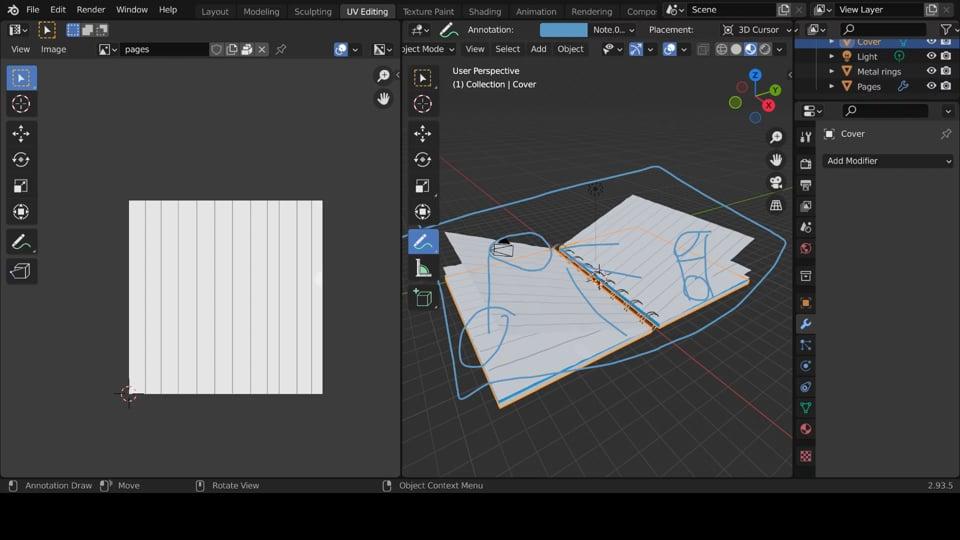Select the Measure tool in 3D viewport
Screen dimensions: 960x540
point(422,269)
